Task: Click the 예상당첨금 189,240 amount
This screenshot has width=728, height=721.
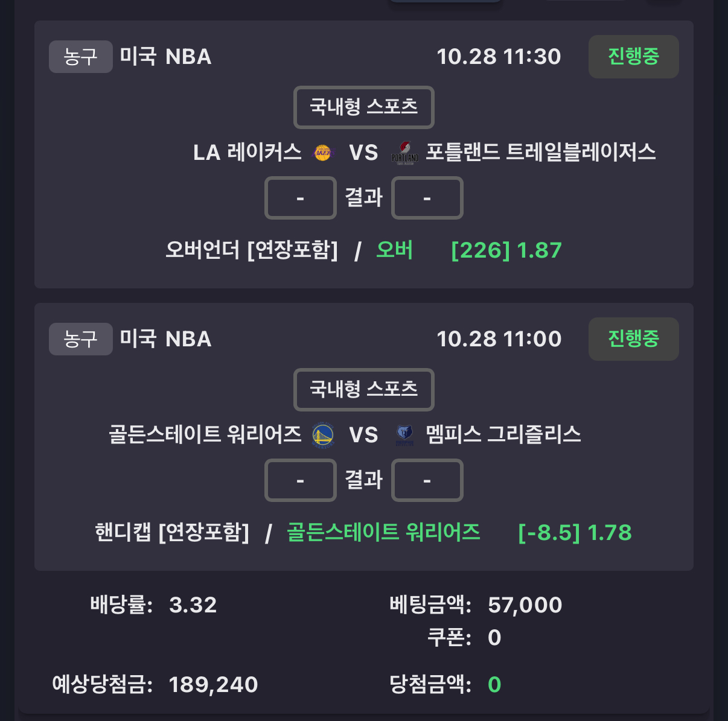Action: pyautogui.click(x=213, y=684)
